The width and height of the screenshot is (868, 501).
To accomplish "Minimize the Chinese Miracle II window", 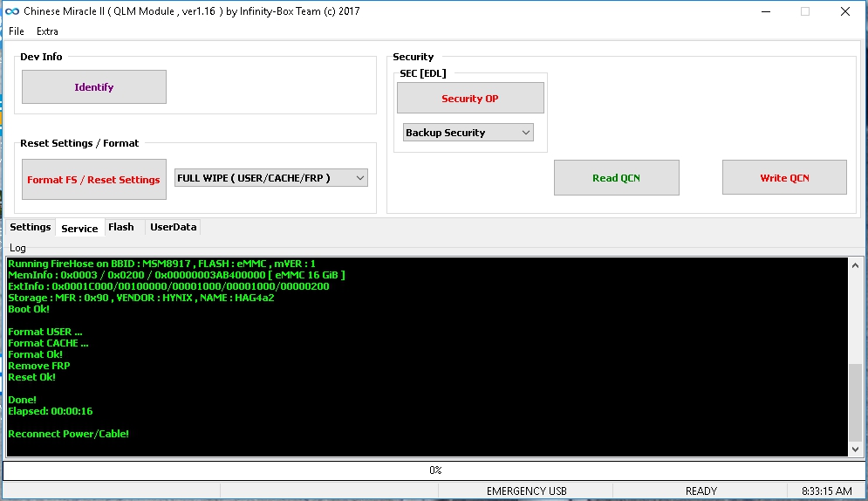I will 766,11.
